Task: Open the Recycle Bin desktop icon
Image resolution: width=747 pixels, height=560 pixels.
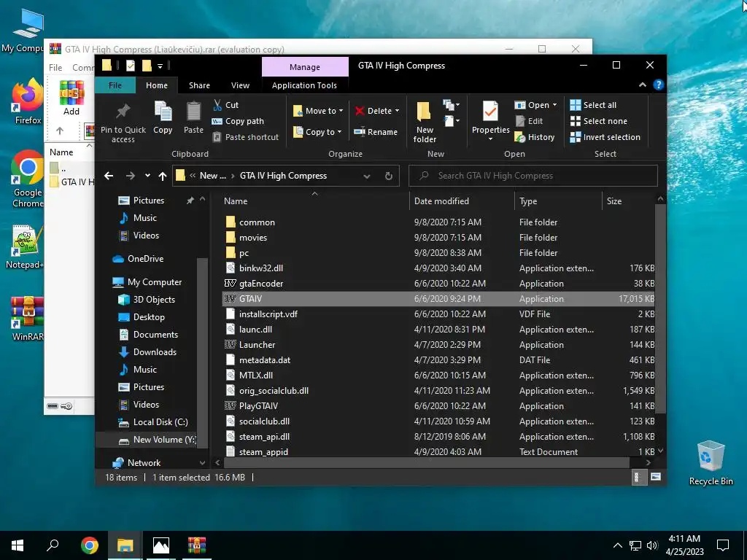Action: pyautogui.click(x=711, y=462)
